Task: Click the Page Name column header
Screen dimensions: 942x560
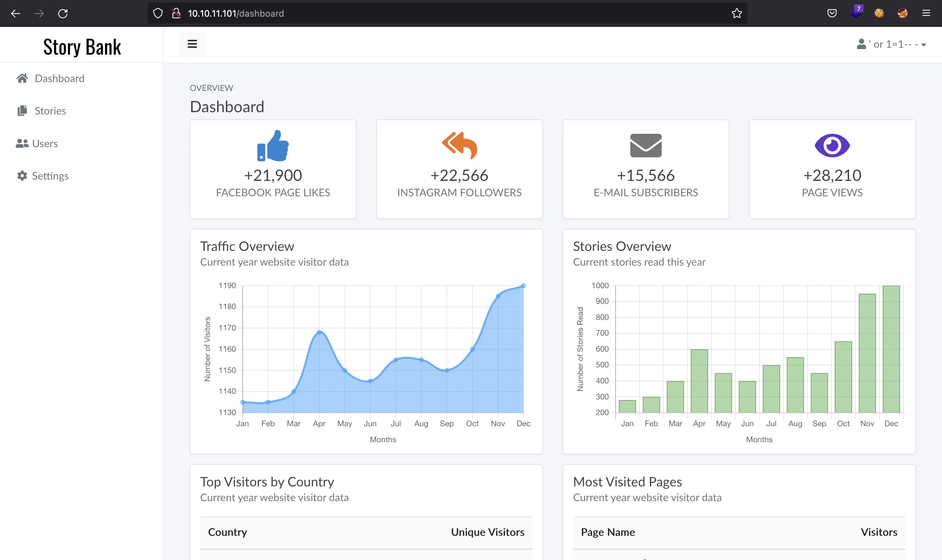Action: pos(608,532)
